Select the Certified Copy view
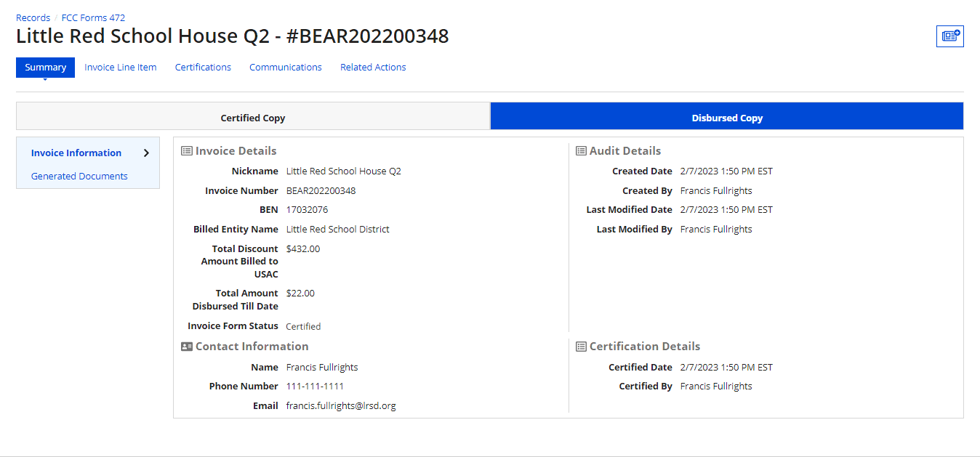Image resolution: width=980 pixels, height=457 pixels. (253, 118)
